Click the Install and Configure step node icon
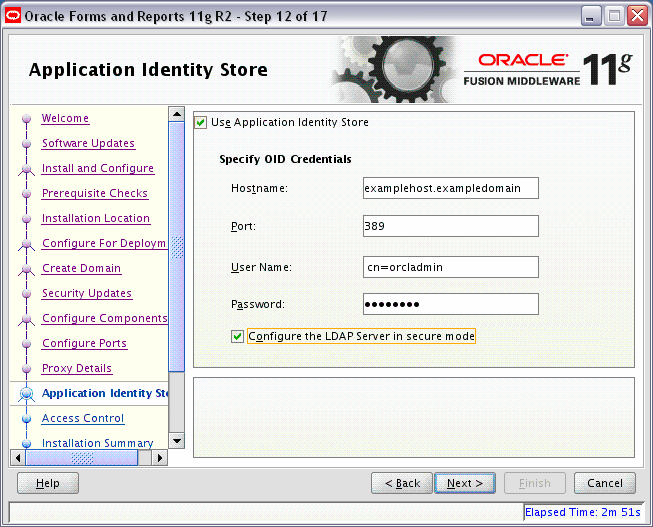 click(x=27, y=170)
